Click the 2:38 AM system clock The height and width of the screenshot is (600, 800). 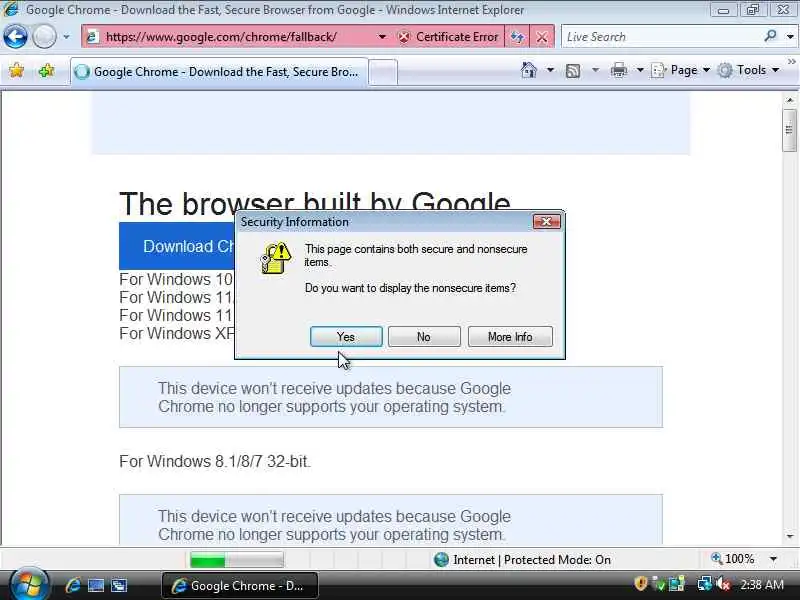tap(762, 585)
